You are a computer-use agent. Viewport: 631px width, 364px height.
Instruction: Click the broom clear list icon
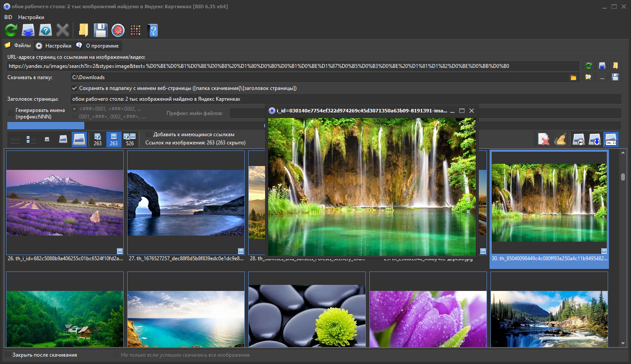[x=560, y=139]
